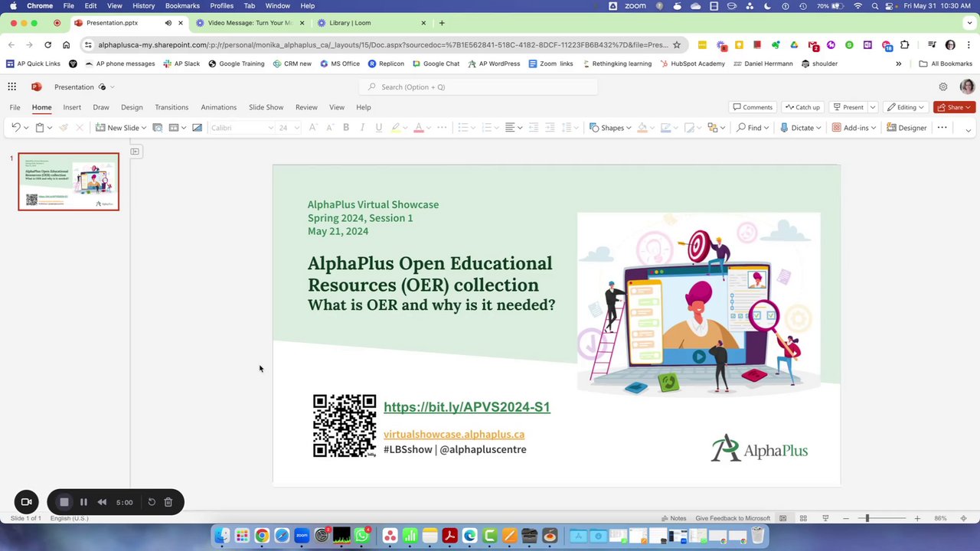Click Give Feedback to Microsoft
Image resolution: width=980 pixels, height=551 pixels.
coord(733,518)
